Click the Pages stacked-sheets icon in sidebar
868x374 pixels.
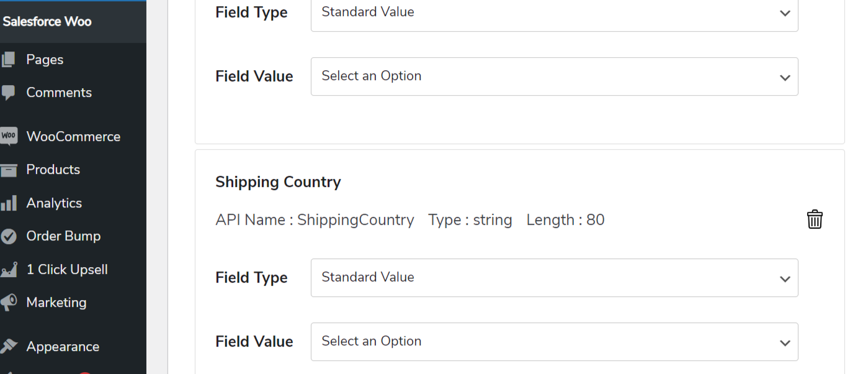coord(8,60)
